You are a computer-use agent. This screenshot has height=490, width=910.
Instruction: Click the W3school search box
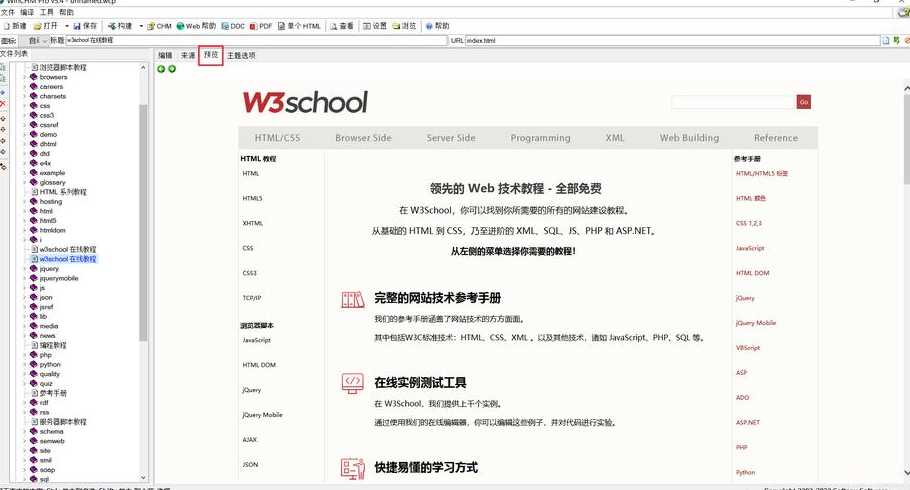(734, 102)
